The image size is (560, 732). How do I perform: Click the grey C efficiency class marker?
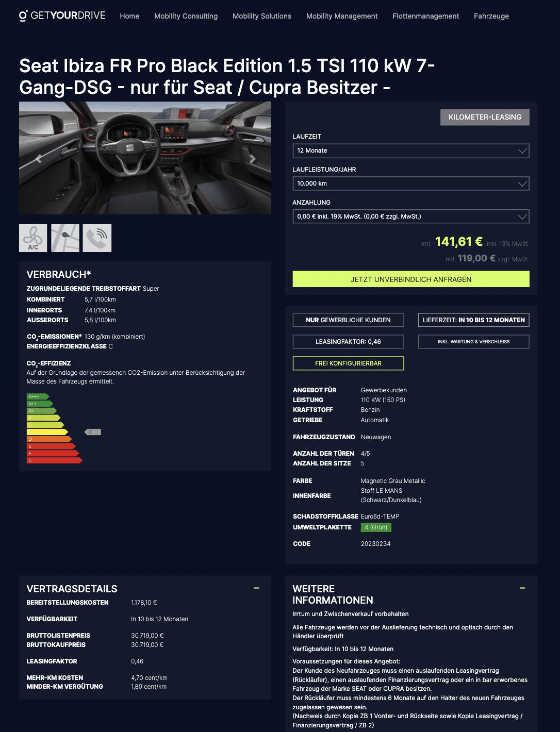pos(93,432)
